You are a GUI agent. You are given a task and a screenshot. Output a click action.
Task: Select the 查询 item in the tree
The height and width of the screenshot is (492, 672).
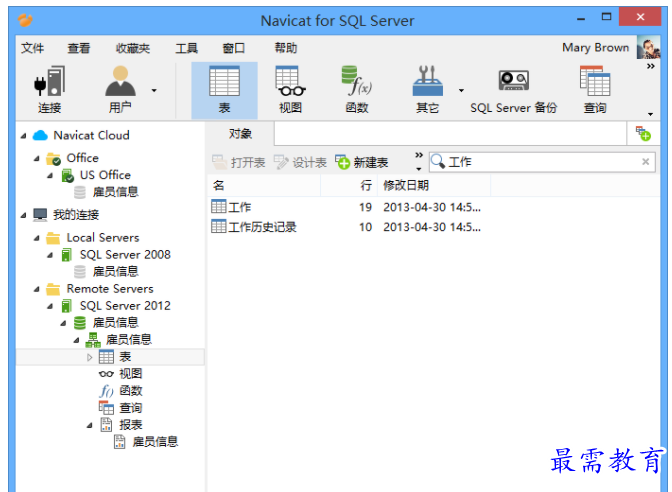(131, 408)
